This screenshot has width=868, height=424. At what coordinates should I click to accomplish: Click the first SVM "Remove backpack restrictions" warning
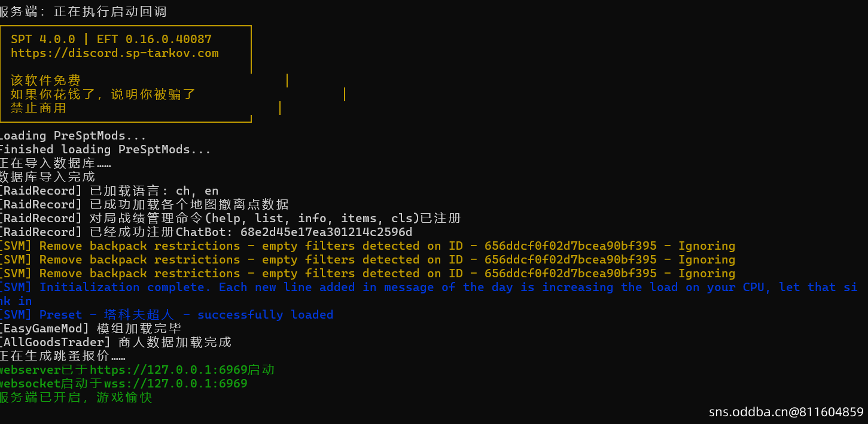click(x=366, y=246)
